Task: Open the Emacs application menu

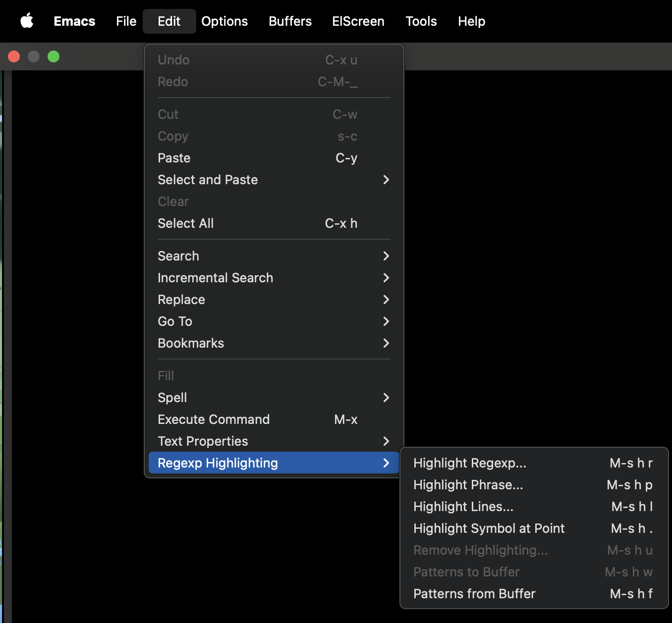Action: (74, 21)
